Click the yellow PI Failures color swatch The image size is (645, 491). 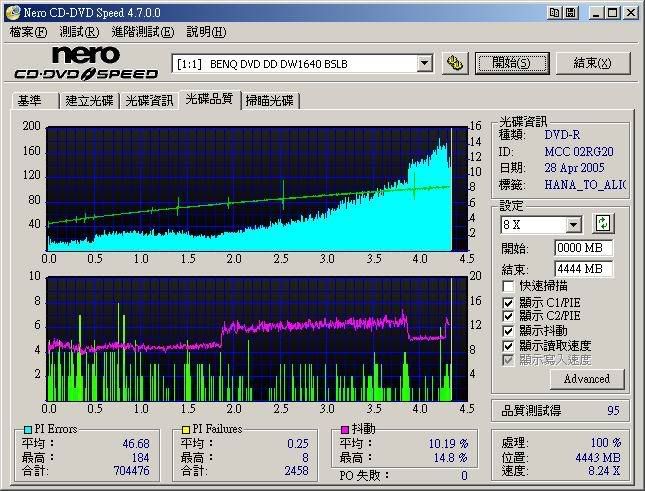186,430
